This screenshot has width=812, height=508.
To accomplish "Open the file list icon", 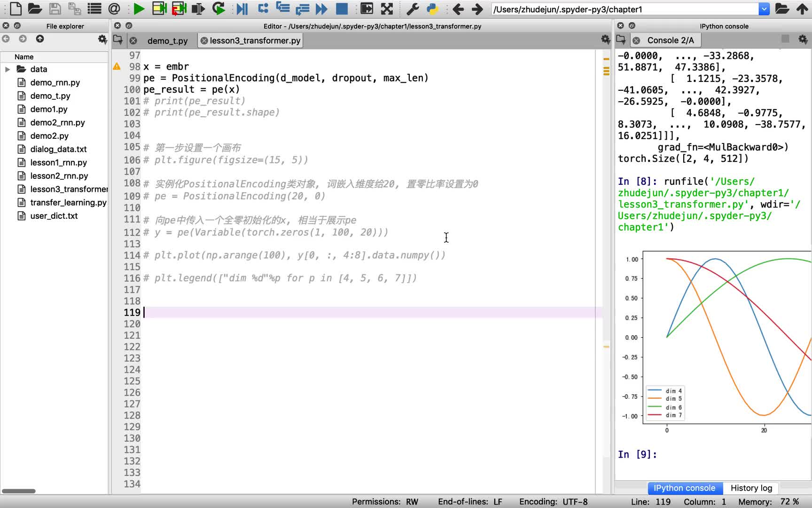I will 94,8.
